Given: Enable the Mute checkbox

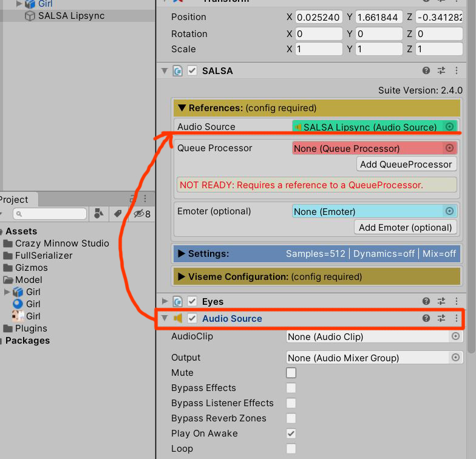Looking at the screenshot, I should [291, 373].
